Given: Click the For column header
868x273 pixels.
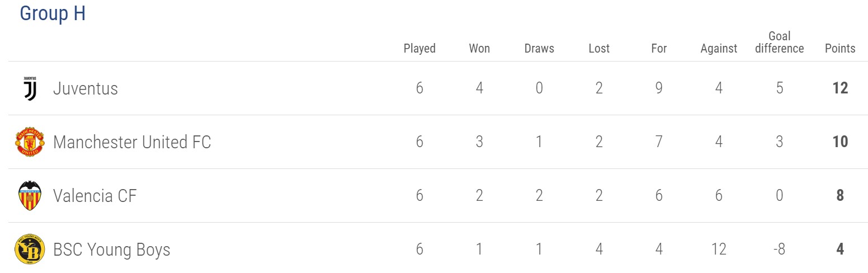Looking at the screenshot, I should (x=659, y=48).
